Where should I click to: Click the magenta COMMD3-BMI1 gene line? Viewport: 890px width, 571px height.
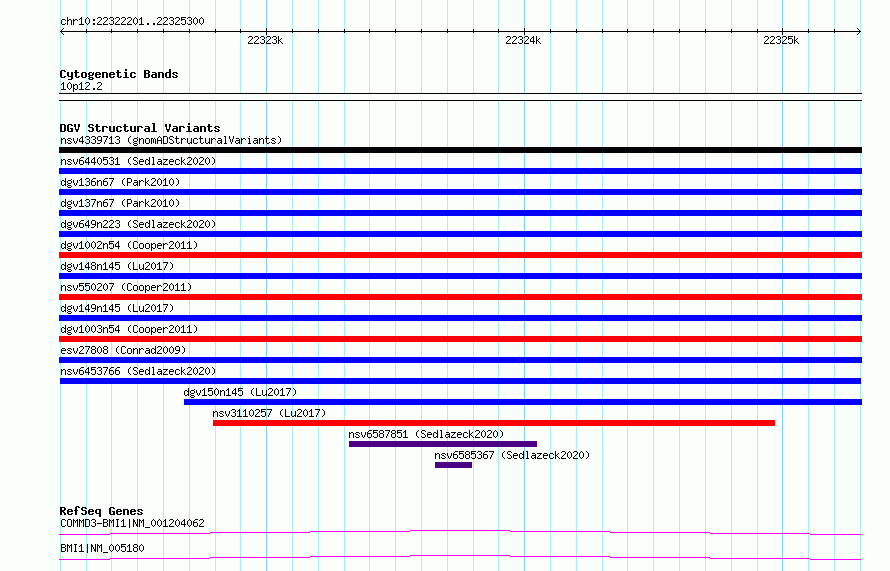(460, 532)
